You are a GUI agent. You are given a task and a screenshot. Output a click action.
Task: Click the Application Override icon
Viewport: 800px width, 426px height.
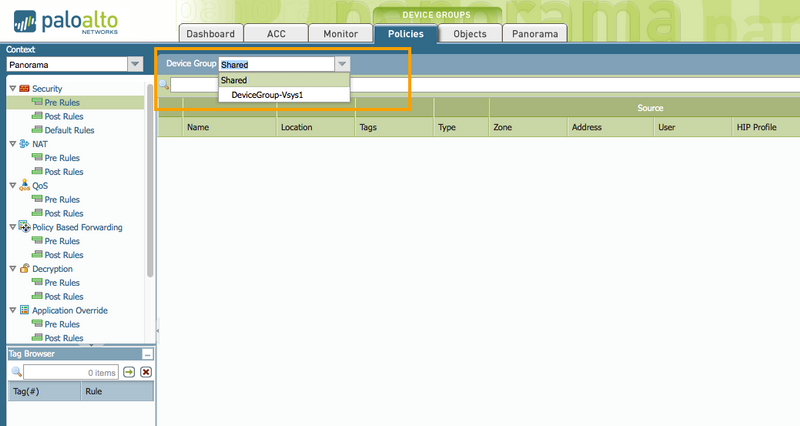(24, 310)
